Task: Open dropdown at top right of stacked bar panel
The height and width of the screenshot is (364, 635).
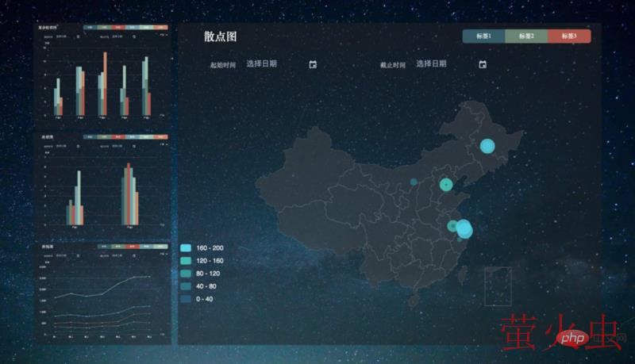Action: (x=164, y=35)
